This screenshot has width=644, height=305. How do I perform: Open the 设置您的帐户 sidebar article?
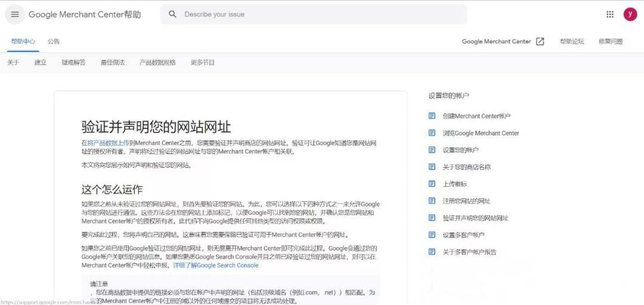coord(460,150)
